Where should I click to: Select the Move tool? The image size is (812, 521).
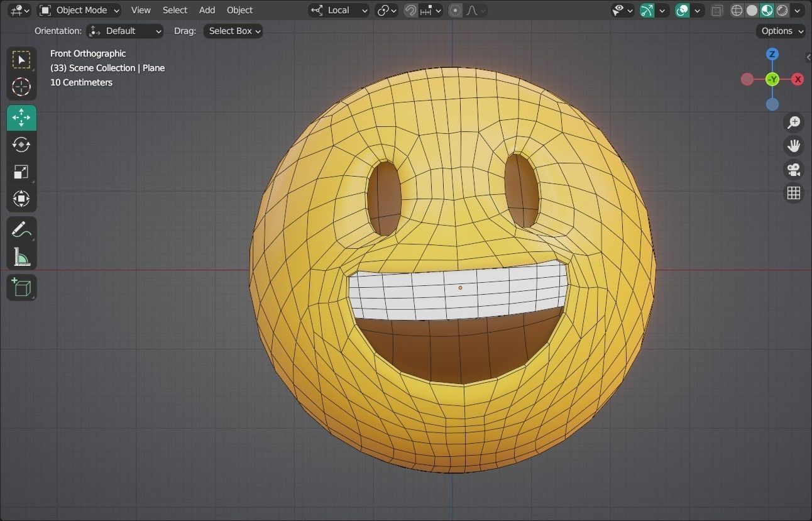[x=21, y=118]
